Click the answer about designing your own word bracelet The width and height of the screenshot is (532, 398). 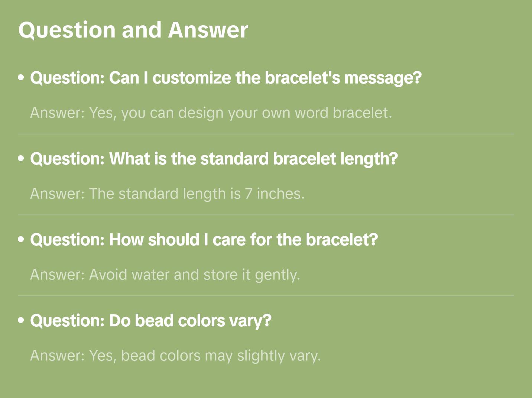tap(211, 113)
